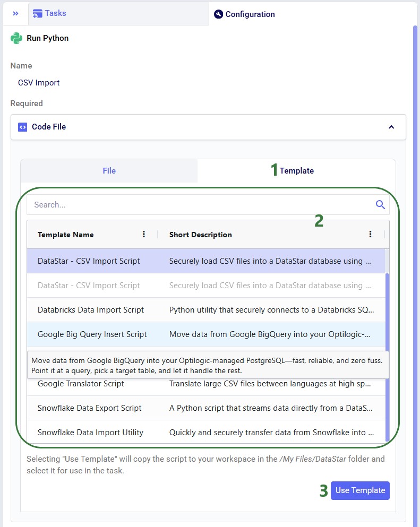This screenshot has height=527, width=420.
Task: Click the Run Python title text
Action: click(x=47, y=38)
